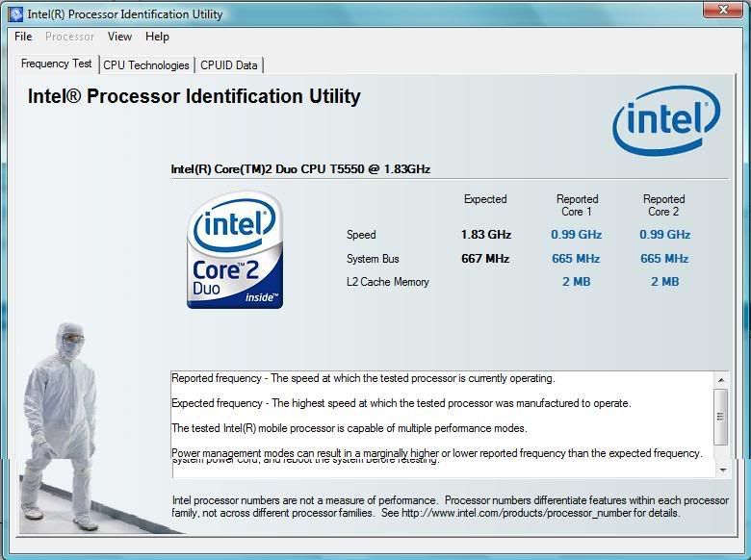Click the Expected frequency explanation line
Image resolution: width=751 pixels, height=560 pixels.
[x=401, y=403]
